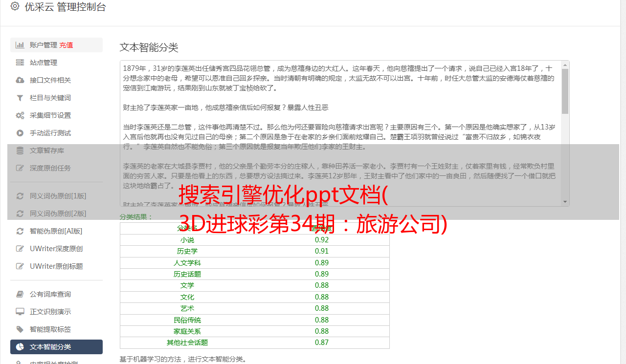Click the 文本智能分类 page heading
The height and width of the screenshot is (364, 626).
pyautogui.click(x=149, y=47)
